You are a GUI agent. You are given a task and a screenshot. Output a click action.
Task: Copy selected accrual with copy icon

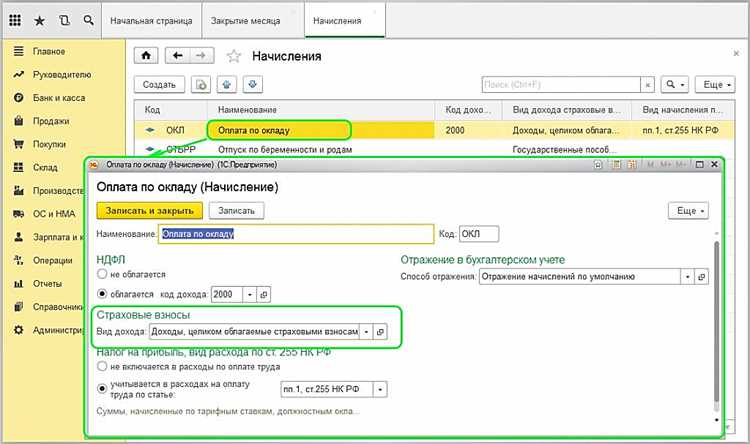[x=201, y=85]
